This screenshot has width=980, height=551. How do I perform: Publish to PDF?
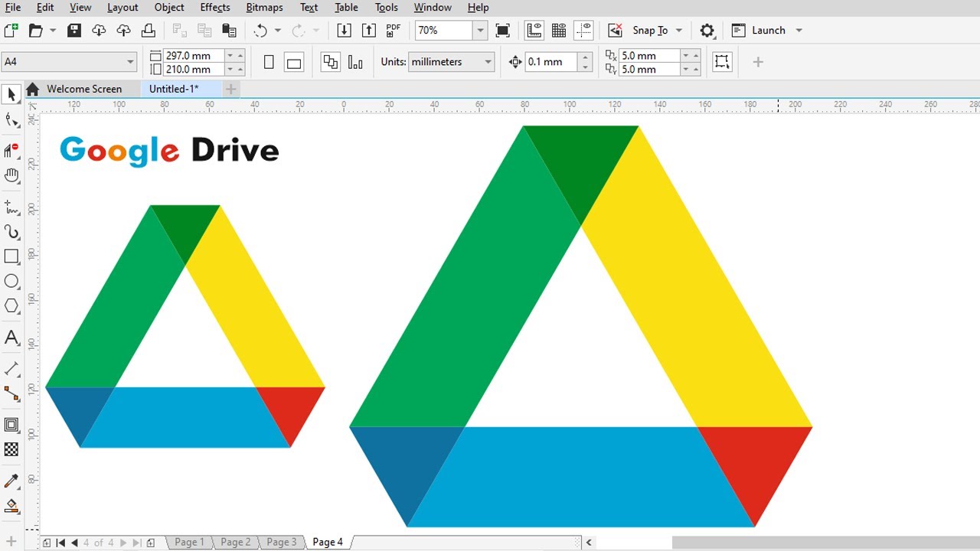click(394, 31)
